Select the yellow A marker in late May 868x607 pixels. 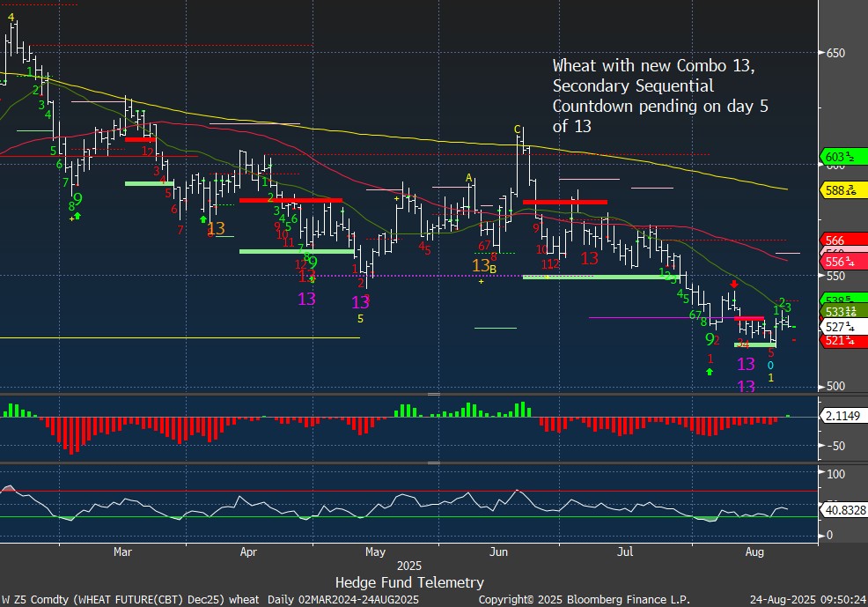point(470,178)
